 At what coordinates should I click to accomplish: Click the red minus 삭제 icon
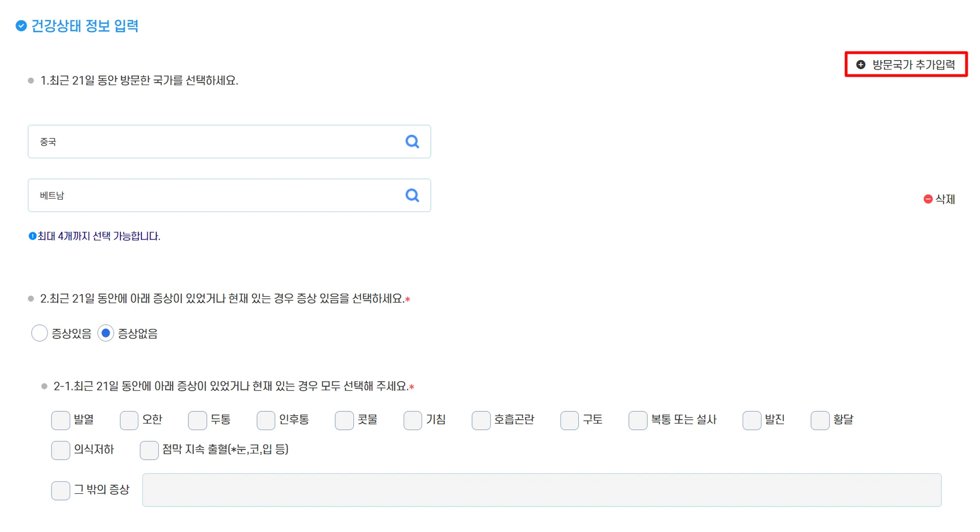click(928, 199)
